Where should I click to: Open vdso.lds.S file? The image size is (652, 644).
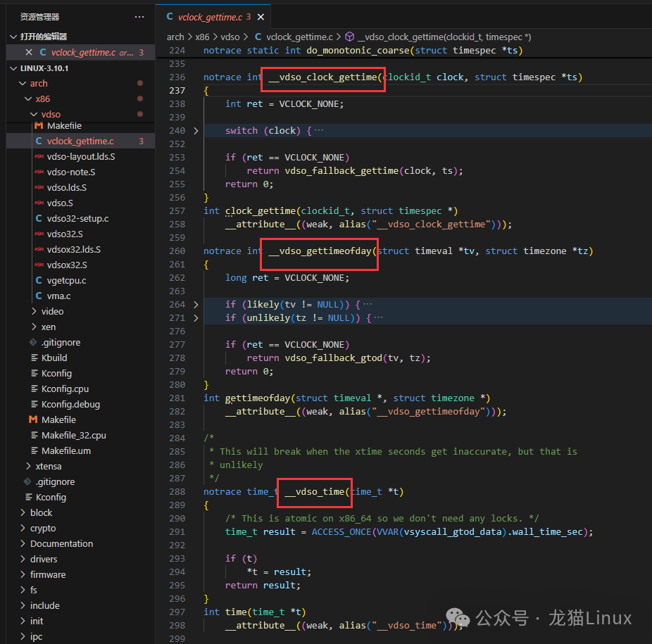click(81, 187)
